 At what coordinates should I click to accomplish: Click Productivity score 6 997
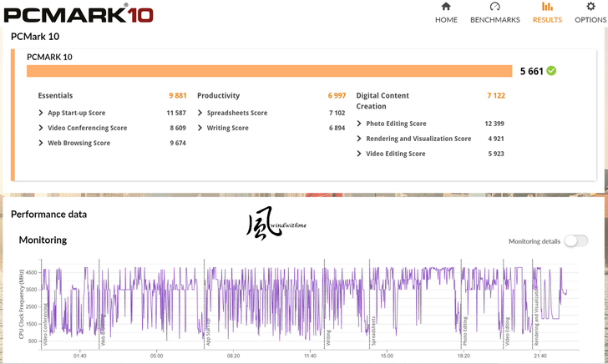click(337, 95)
